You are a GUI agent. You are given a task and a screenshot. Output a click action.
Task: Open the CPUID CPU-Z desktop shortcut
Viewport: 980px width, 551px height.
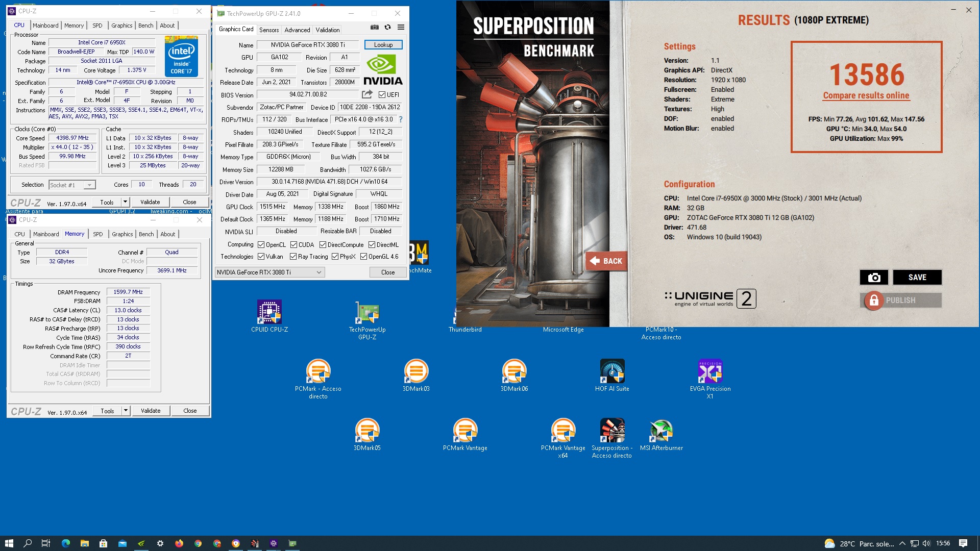click(x=269, y=316)
